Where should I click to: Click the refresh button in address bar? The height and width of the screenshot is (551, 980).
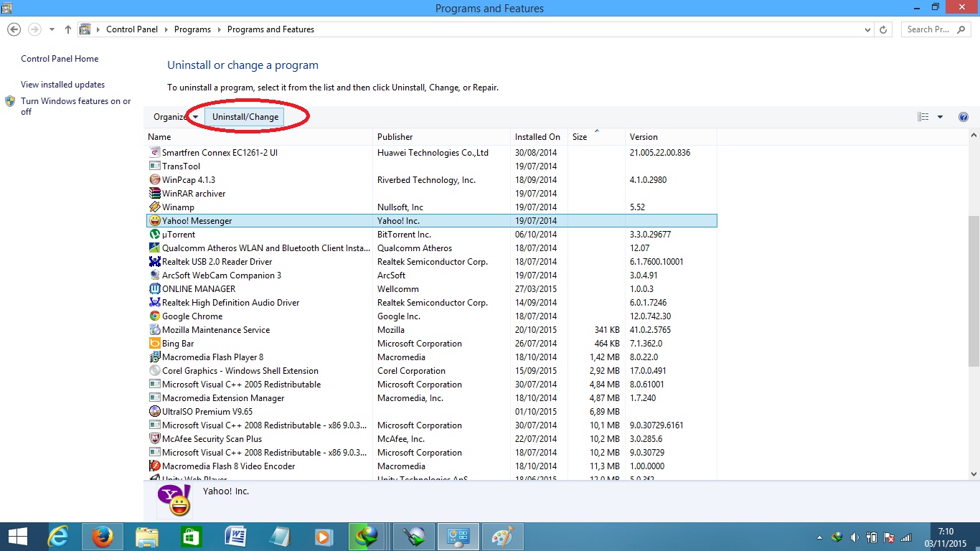pyautogui.click(x=884, y=29)
